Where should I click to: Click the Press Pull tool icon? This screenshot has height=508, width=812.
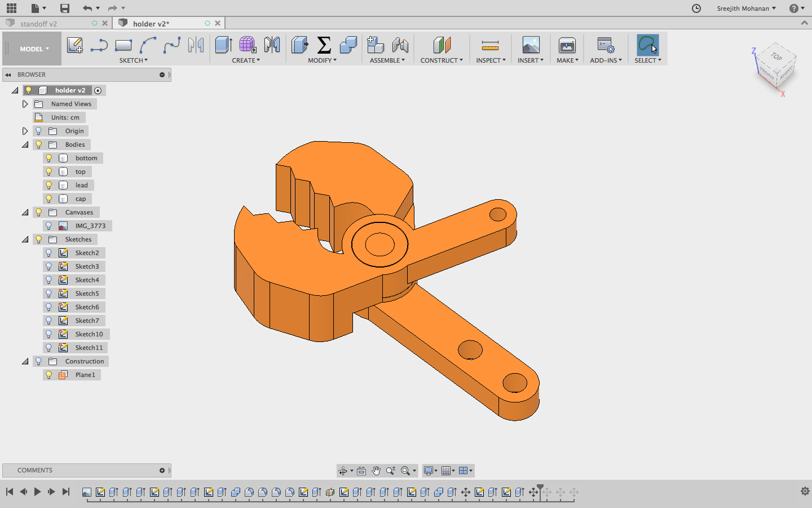(299, 45)
